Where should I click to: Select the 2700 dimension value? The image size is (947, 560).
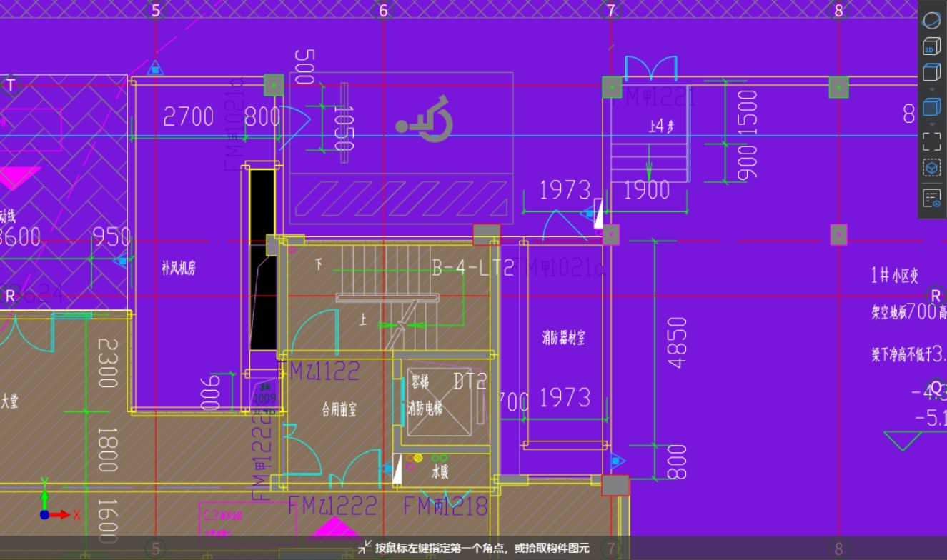(189, 116)
